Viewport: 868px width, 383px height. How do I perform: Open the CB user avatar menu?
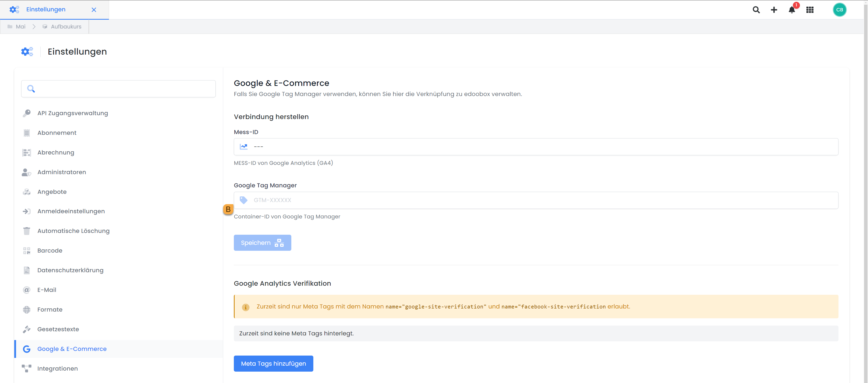pyautogui.click(x=839, y=10)
